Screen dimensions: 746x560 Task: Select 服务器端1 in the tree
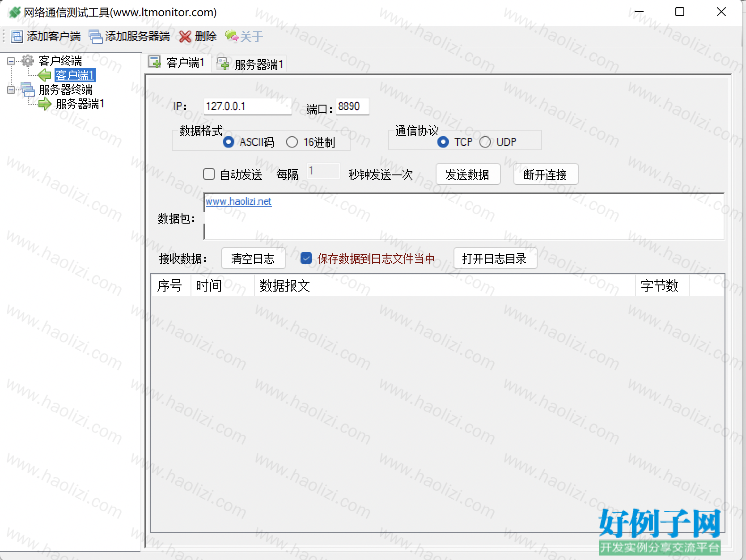tap(80, 104)
